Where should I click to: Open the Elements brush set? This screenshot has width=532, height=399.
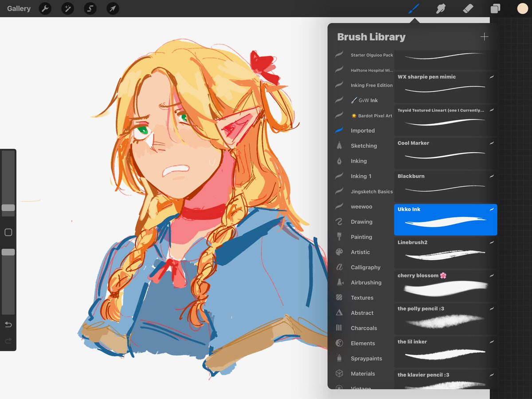tap(364, 343)
